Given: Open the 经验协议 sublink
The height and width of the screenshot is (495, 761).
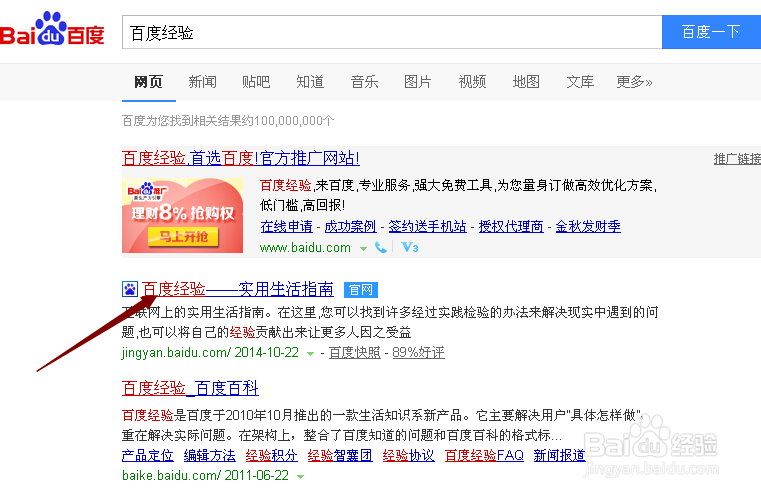Looking at the screenshot, I should coord(409,455).
